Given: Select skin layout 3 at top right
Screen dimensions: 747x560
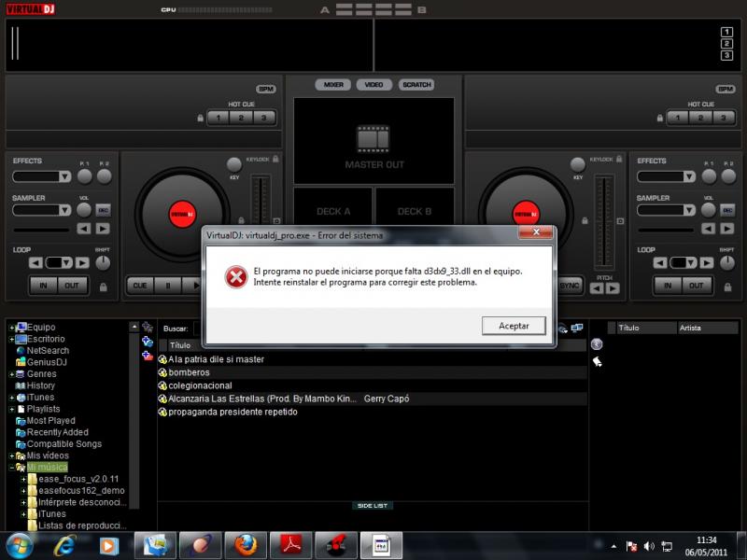Looking at the screenshot, I should tap(726, 56).
